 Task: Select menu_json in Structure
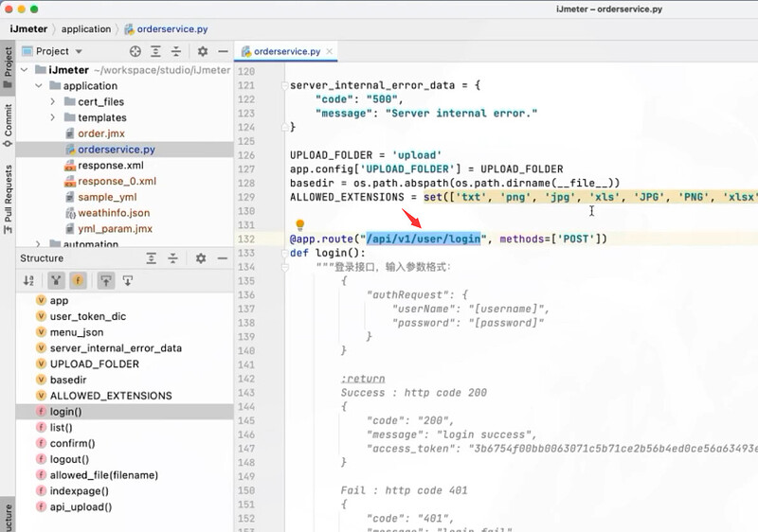77,332
